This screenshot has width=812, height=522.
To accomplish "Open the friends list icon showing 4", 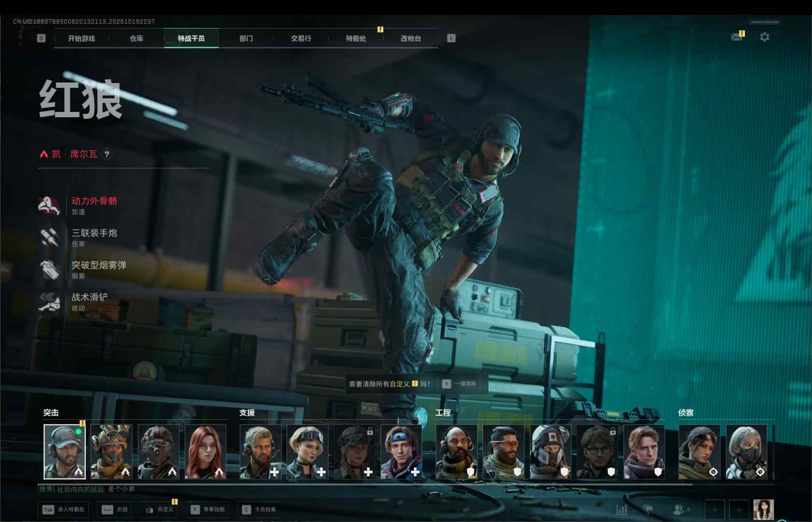I will (x=681, y=509).
